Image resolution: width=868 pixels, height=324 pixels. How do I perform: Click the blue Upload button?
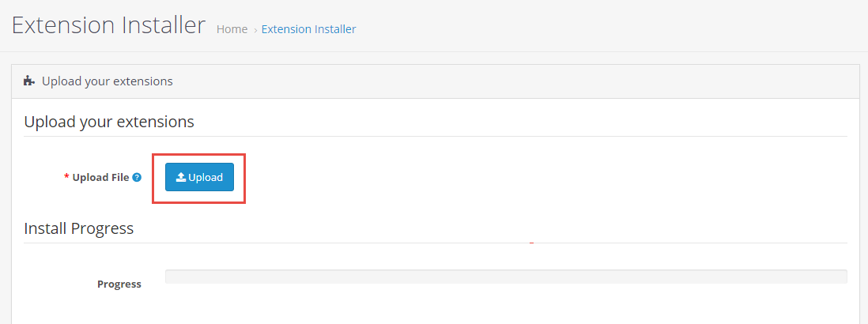(199, 177)
